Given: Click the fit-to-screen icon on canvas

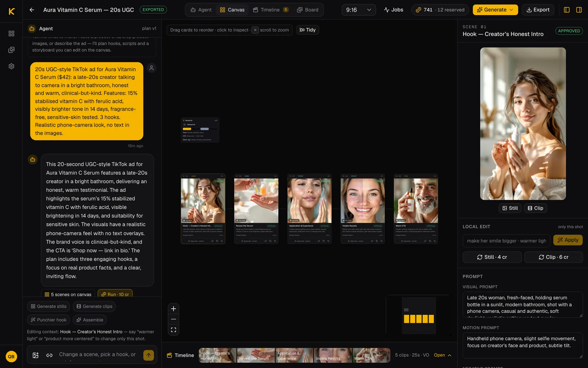Looking at the screenshot, I should pos(173,330).
